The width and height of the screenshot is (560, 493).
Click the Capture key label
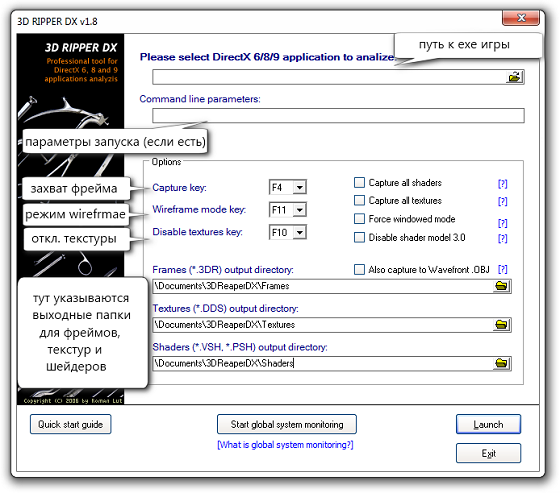click(179, 188)
